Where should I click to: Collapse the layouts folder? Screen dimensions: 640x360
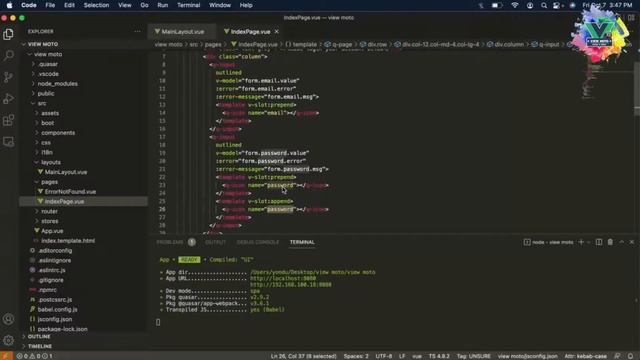51,162
